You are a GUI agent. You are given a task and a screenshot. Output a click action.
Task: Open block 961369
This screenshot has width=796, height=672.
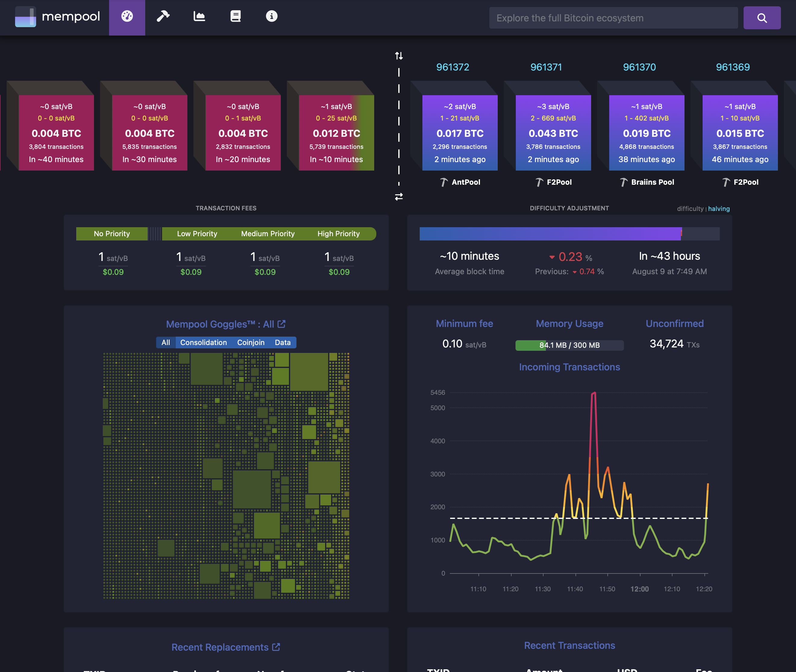[732, 67]
